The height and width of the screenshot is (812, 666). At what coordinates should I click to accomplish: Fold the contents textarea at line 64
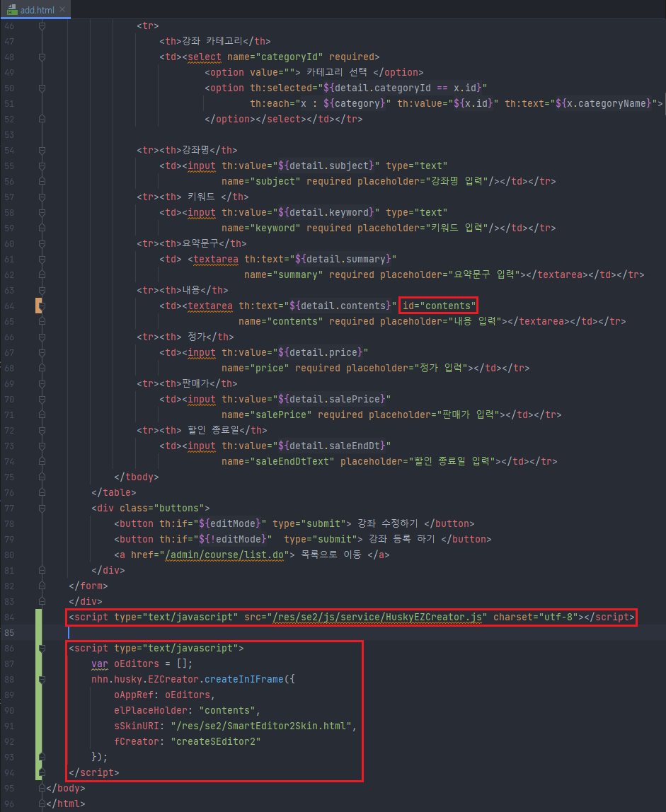(42, 306)
